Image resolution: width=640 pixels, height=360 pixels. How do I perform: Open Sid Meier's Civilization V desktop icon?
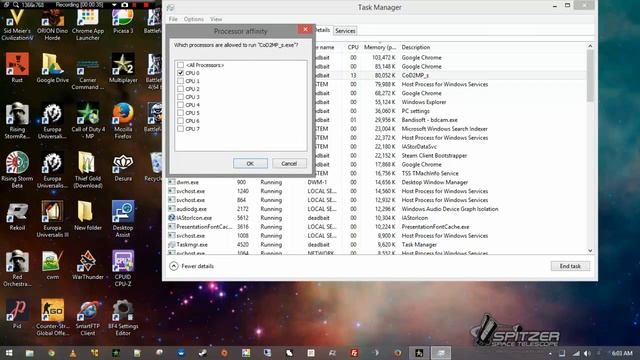coord(17,24)
